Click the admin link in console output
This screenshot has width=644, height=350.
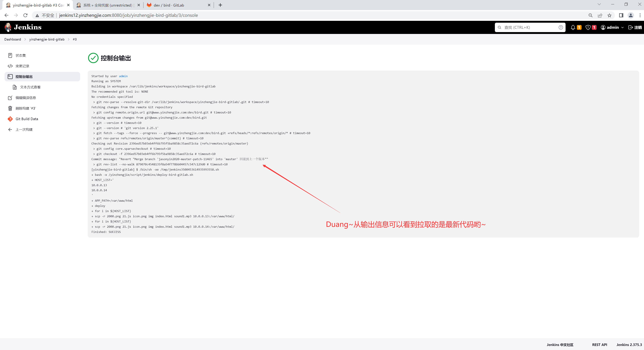pos(123,76)
